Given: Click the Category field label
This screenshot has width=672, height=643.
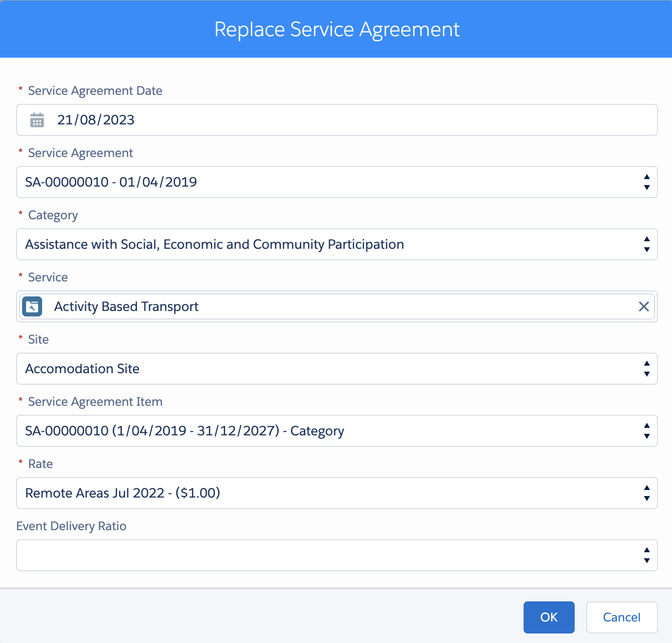Looking at the screenshot, I should click(x=53, y=216).
